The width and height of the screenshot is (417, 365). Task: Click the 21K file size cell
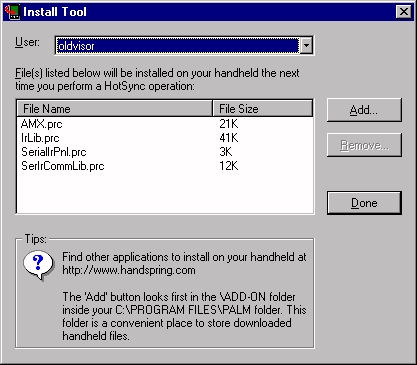[x=229, y=124]
